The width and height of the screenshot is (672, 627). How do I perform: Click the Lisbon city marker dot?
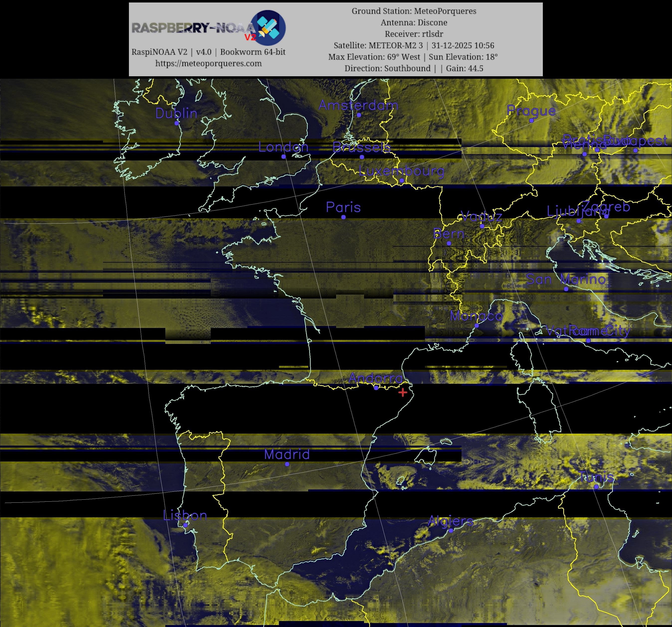click(185, 525)
